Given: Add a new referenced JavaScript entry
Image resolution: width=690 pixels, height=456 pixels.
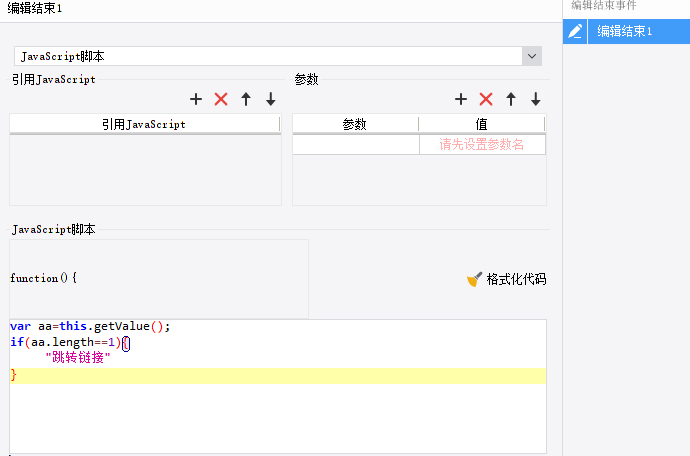Looking at the screenshot, I should 196,99.
